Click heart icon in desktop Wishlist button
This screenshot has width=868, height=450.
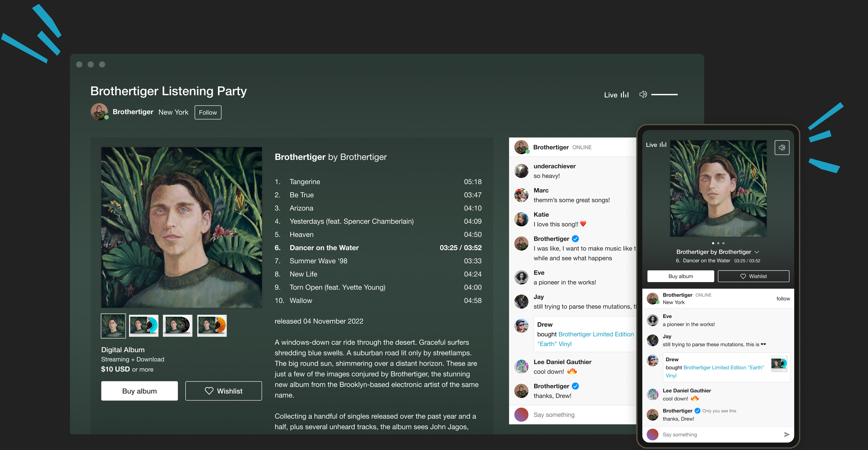209,391
